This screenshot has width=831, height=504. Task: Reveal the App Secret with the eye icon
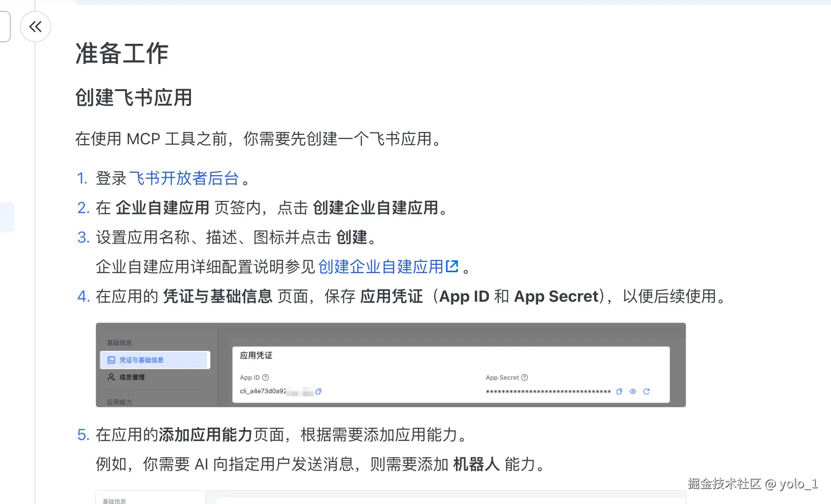pyautogui.click(x=633, y=392)
